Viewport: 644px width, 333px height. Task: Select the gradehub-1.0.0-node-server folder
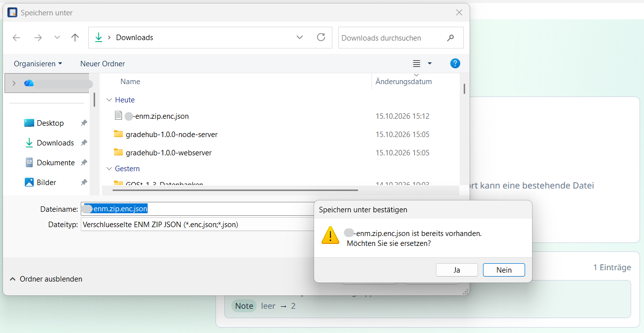pyautogui.click(x=171, y=135)
